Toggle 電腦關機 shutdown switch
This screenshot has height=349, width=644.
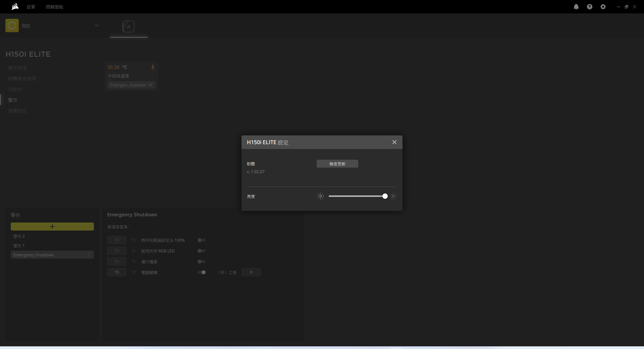[202, 272]
